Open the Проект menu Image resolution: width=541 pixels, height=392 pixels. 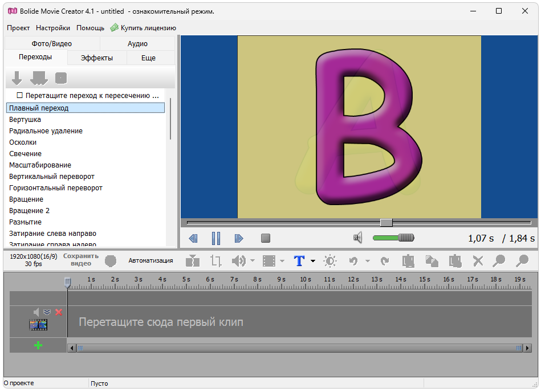click(18, 28)
